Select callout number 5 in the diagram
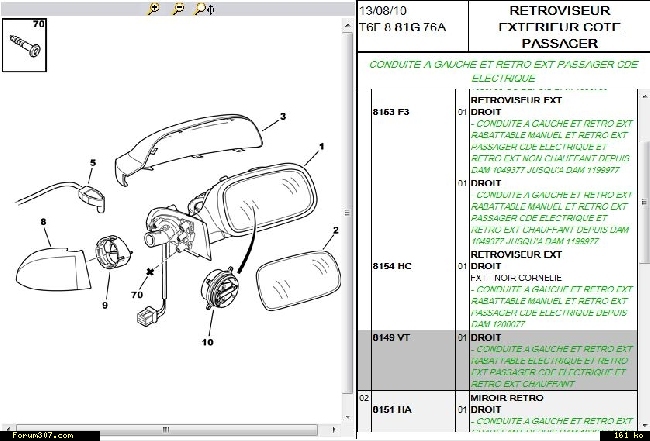This screenshot has width=650, height=441. pos(93,163)
